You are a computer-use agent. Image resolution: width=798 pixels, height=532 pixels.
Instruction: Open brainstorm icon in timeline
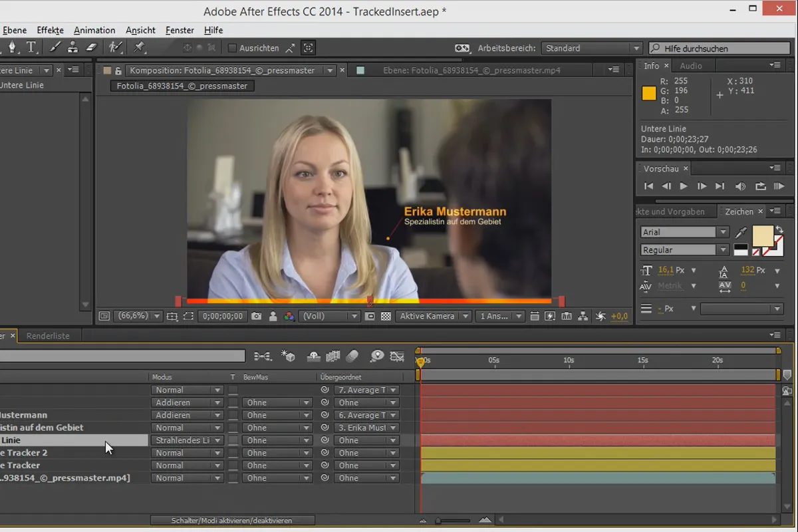click(x=377, y=356)
